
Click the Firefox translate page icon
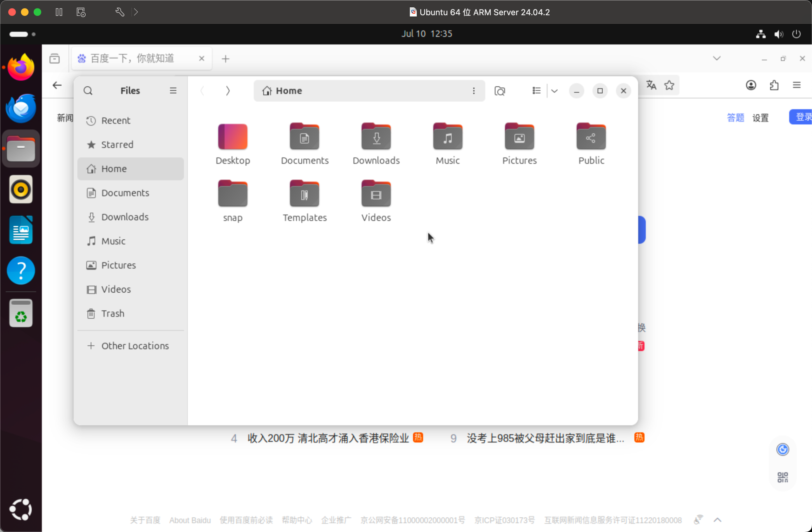point(651,85)
